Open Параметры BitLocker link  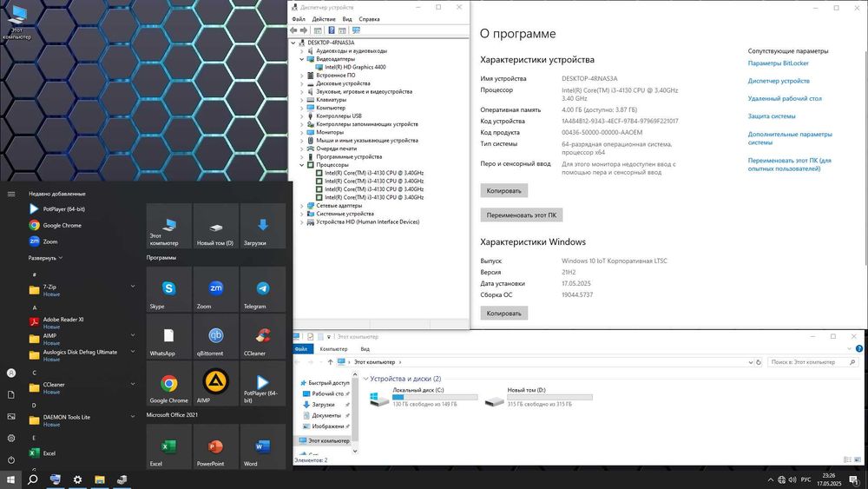[x=779, y=63]
